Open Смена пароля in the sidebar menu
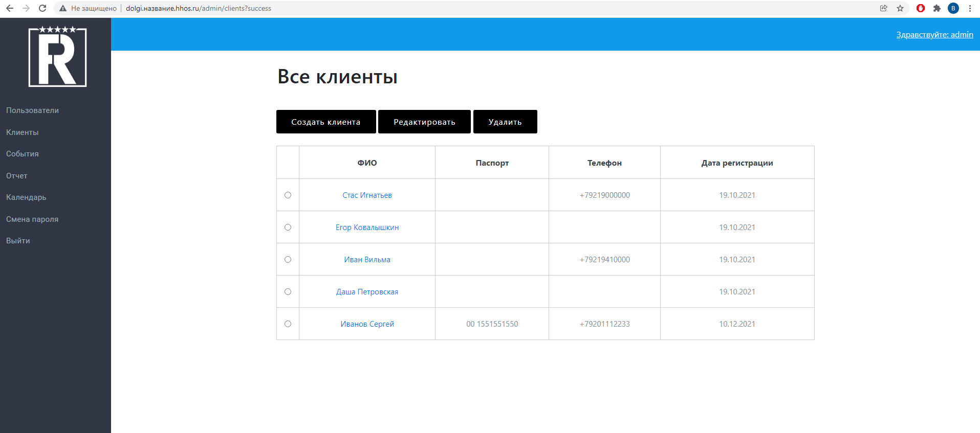Viewport: 980px width, 433px height. click(x=32, y=219)
